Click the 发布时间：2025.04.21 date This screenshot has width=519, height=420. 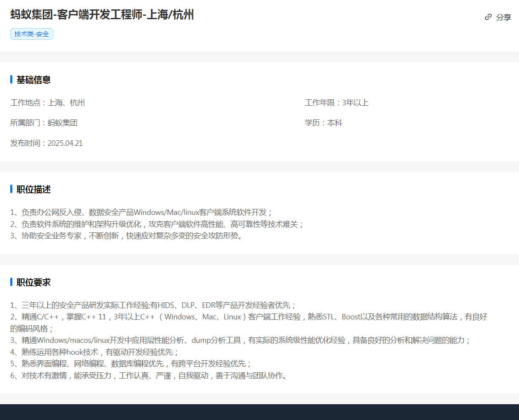point(46,143)
